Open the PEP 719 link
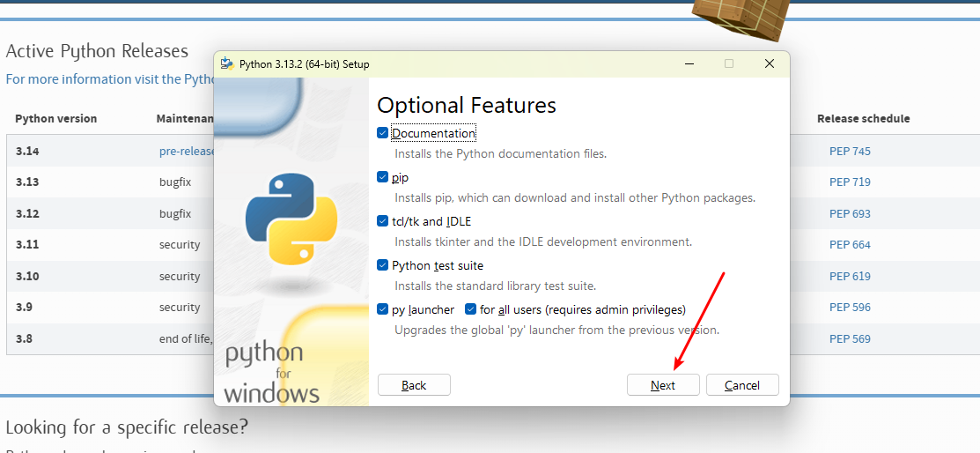This screenshot has height=453, width=980. pyautogui.click(x=849, y=182)
